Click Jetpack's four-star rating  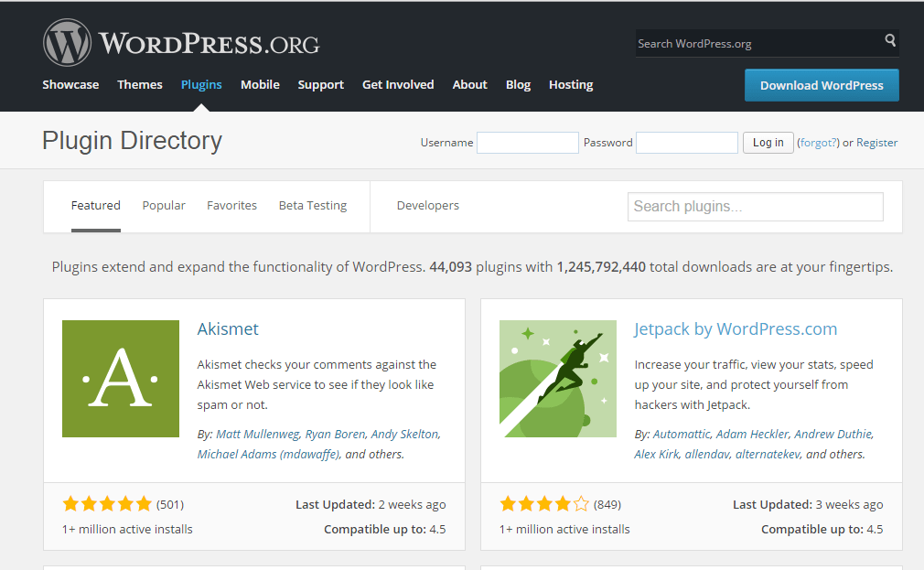544,504
